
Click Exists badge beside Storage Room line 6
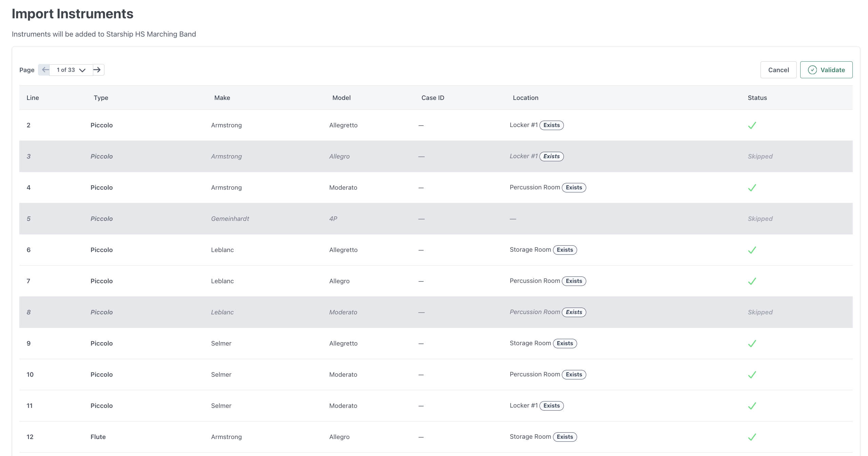pyautogui.click(x=565, y=250)
